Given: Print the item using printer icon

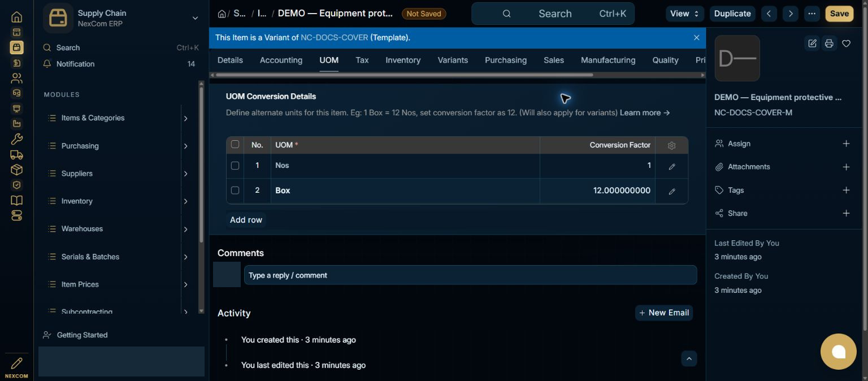Looking at the screenshot, I should point(829,44).
